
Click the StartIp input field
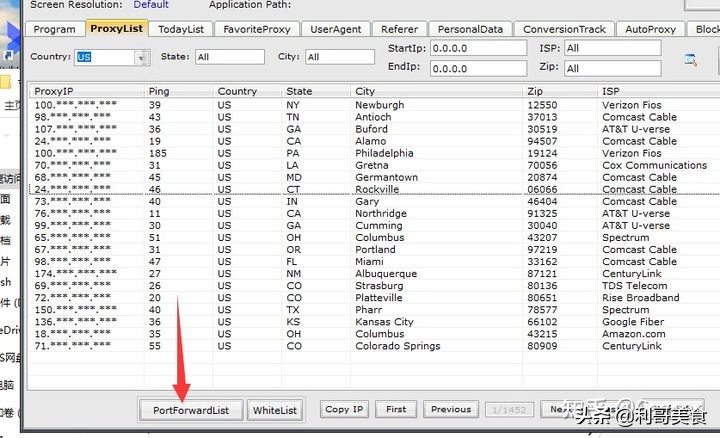478,48
